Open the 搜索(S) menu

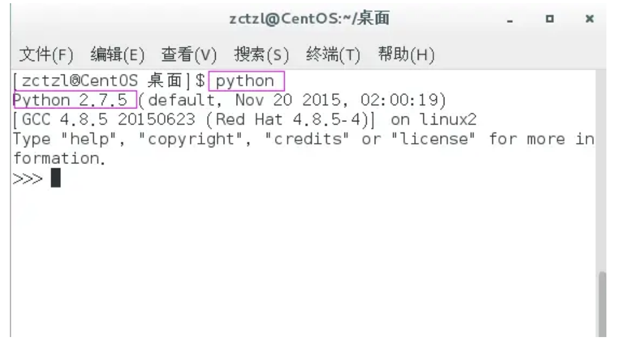click(x=261, y=58)
